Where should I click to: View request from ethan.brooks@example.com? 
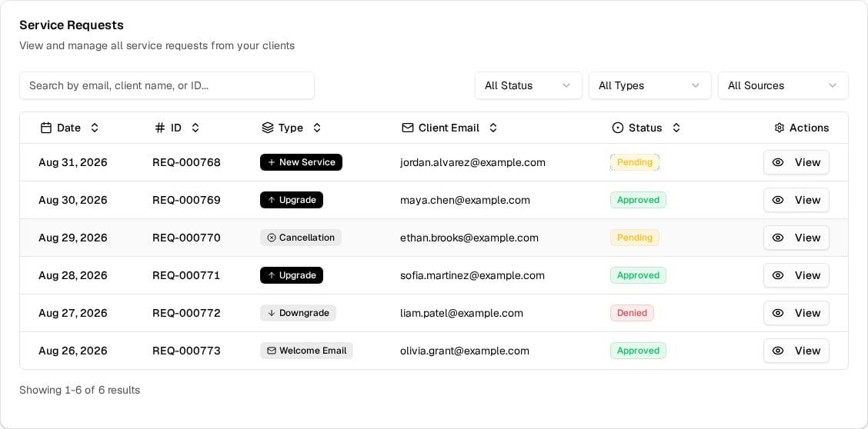tap(796, 238)
